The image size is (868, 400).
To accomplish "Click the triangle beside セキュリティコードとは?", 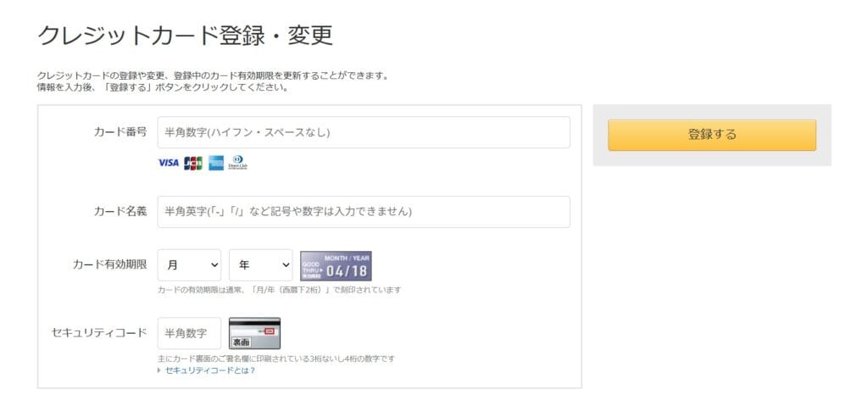I will [x=160, y=370].
